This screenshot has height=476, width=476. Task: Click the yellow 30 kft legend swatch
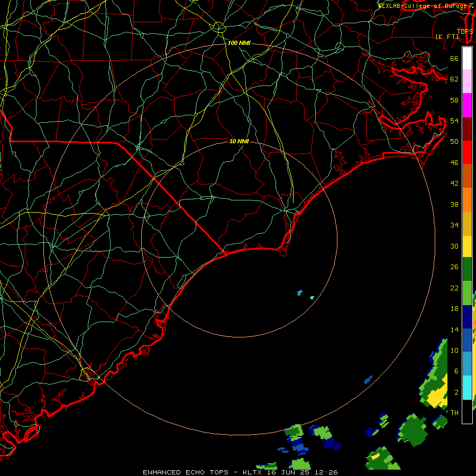tap(467, 246)
